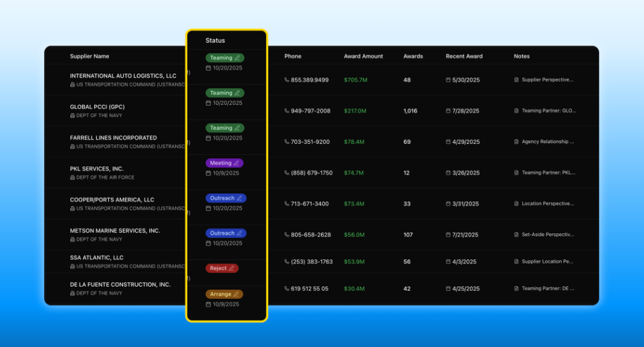Open PKL Services, Inc. supplier link
Image resolution: width=644 pixels, height=347 pixels.
pos(97,168)
